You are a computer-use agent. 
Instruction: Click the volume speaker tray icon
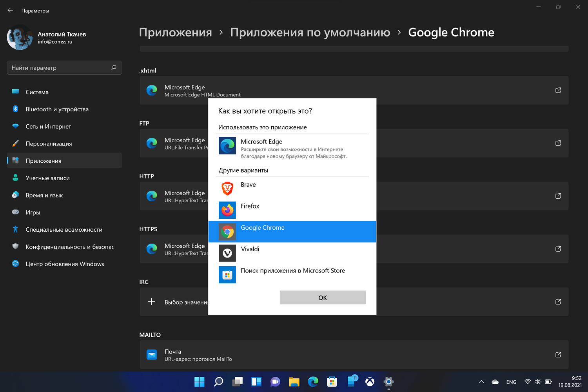pos(537,382)
